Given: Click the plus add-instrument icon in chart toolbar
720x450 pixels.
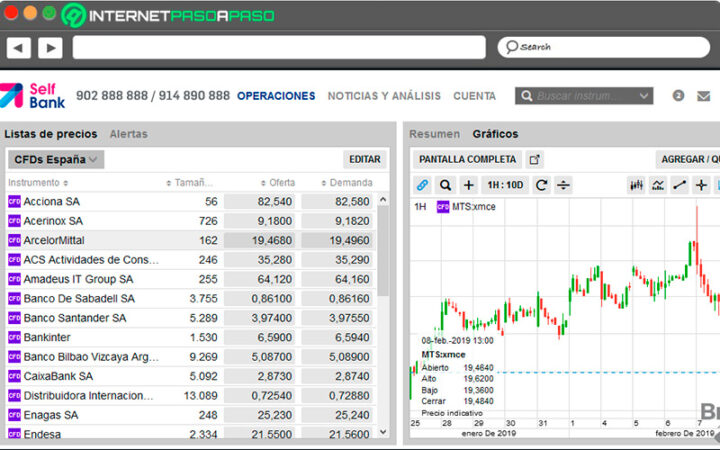Looking at the screenshot, I should (x=468, y=185).
